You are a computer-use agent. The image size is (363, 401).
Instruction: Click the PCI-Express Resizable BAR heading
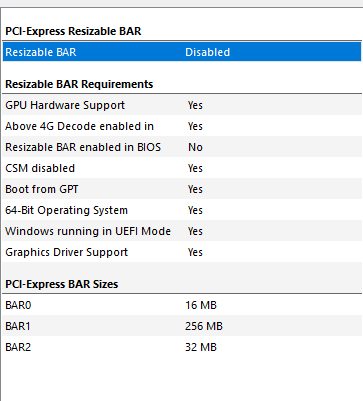tap(73, 31)
